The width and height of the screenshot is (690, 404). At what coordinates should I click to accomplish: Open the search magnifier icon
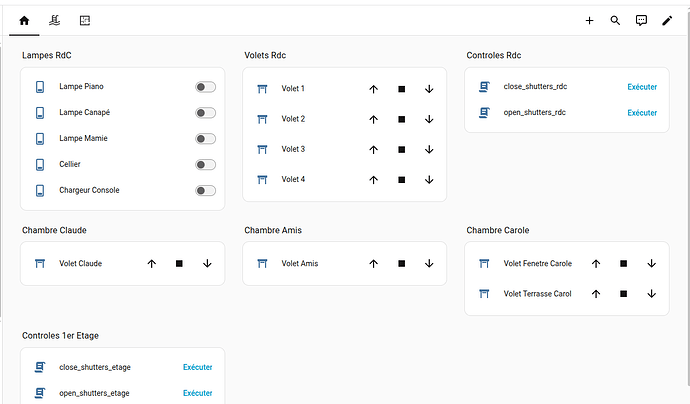[x=615, y=21]
